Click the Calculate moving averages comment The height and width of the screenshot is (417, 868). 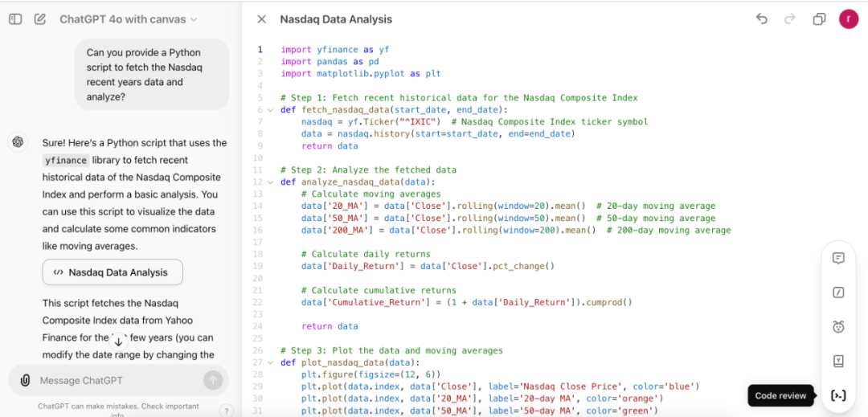371,194
